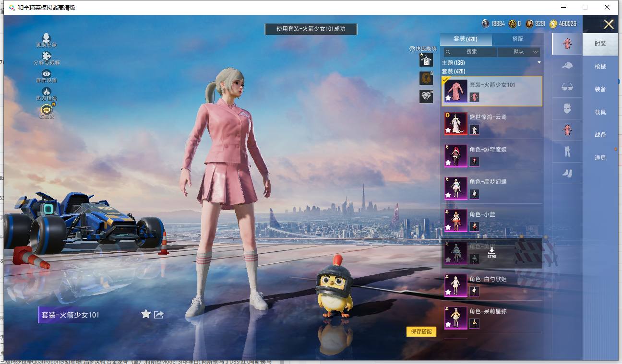Select the hat category icon
The height and width of the screenshot is (364, 622).
tap(567, 65)
